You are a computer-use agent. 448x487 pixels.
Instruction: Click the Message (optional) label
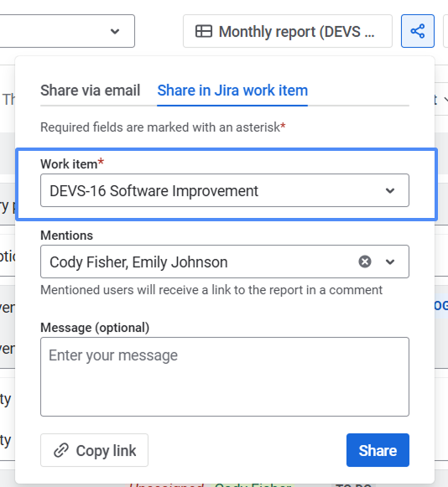(95, 328)
